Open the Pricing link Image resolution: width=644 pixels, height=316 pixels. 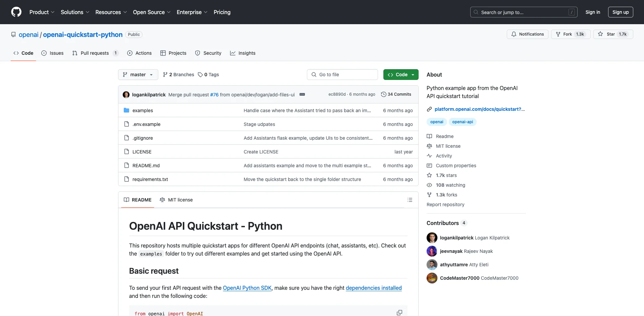(222, 12)
